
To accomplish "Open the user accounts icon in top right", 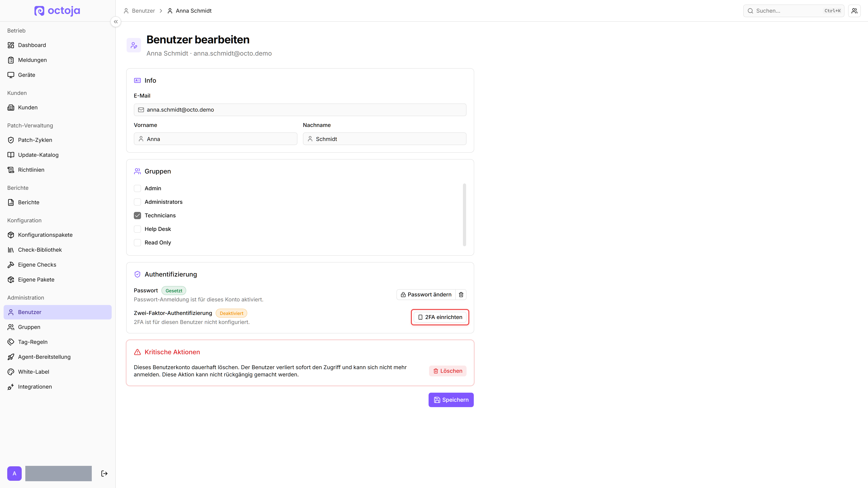I will [x=854, y=11].
